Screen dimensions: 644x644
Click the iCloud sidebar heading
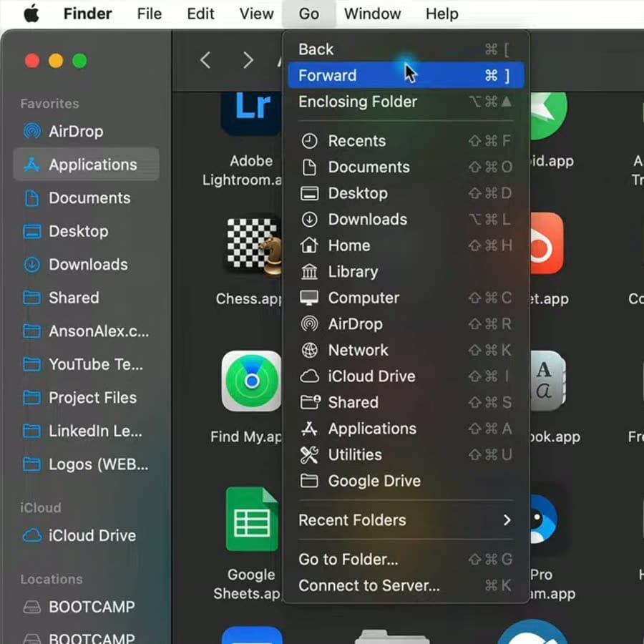tap(41, 508)
